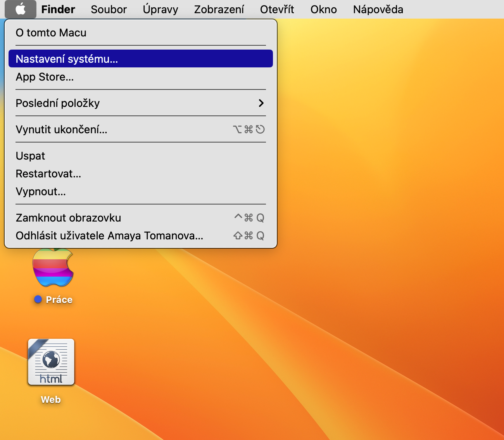This screenshot has height=440, width=504.
Task: Open the Okno menu
Action: 324,9
